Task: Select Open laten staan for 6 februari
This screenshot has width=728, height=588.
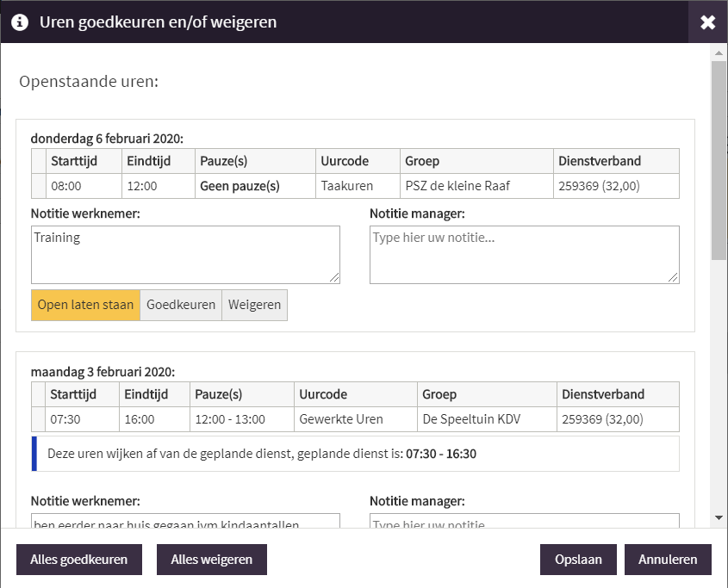Action: point(85,305)
